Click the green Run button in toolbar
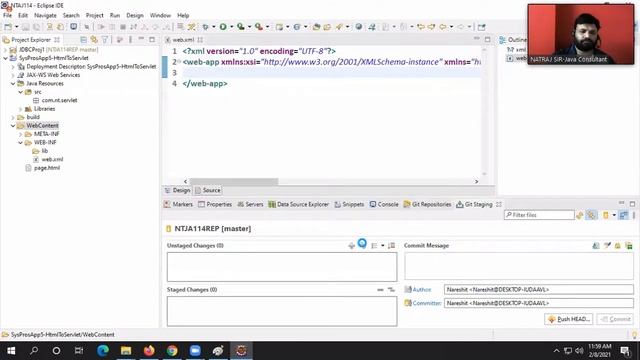 coord(223,27)
